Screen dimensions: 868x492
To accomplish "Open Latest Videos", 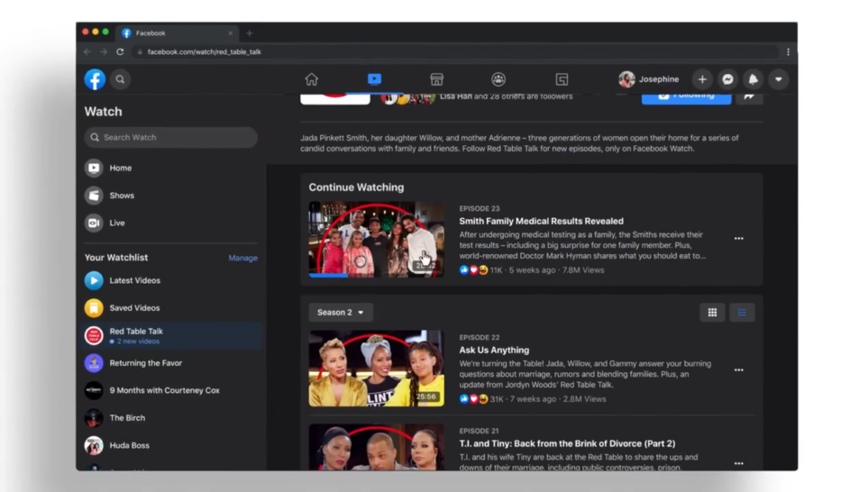I will 170,280.
